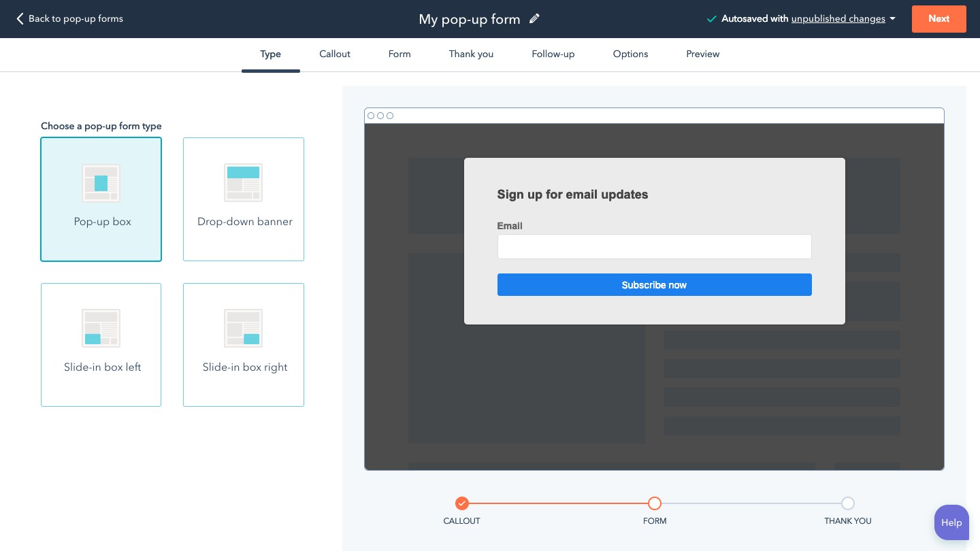This screenshot has width=980, height=551.
Task: Click the unpublished changes link
Action: coord(838,19)
